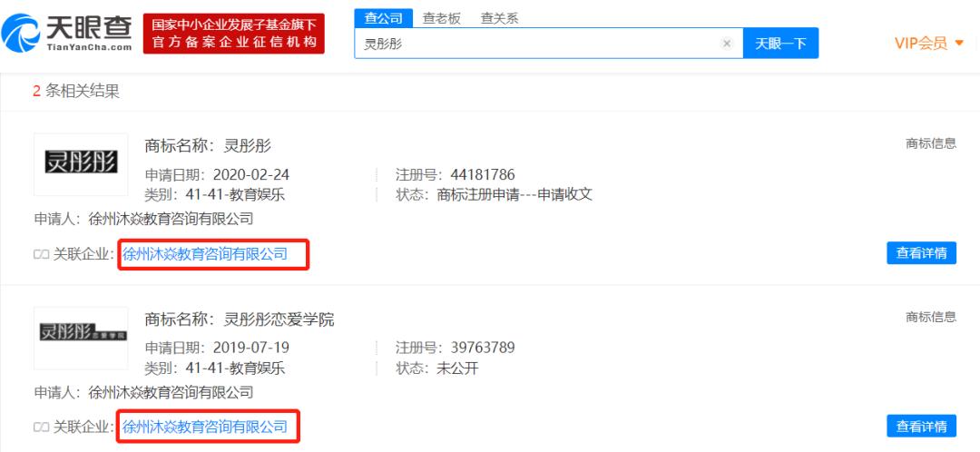This screenshot has width=980, height=452.
Task: Click the 申请人 line in the 灵彤彤恋爱学院 result
Action: click(x=143, y=393)
